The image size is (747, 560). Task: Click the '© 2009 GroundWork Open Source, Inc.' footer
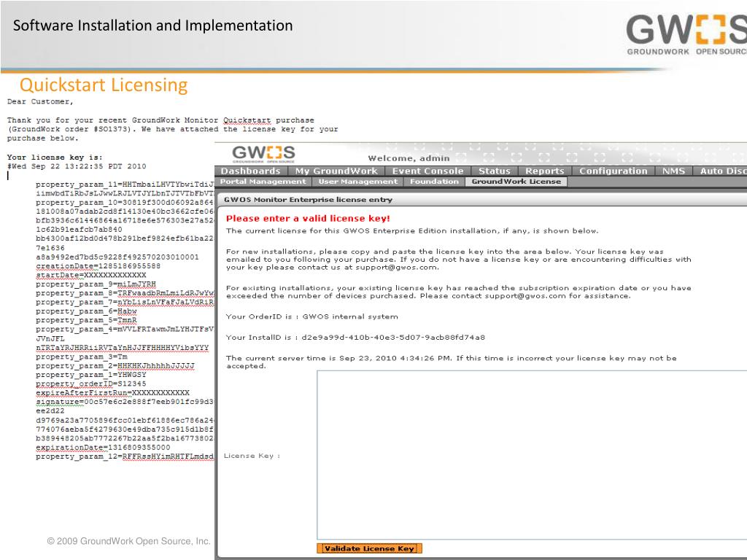128,542
